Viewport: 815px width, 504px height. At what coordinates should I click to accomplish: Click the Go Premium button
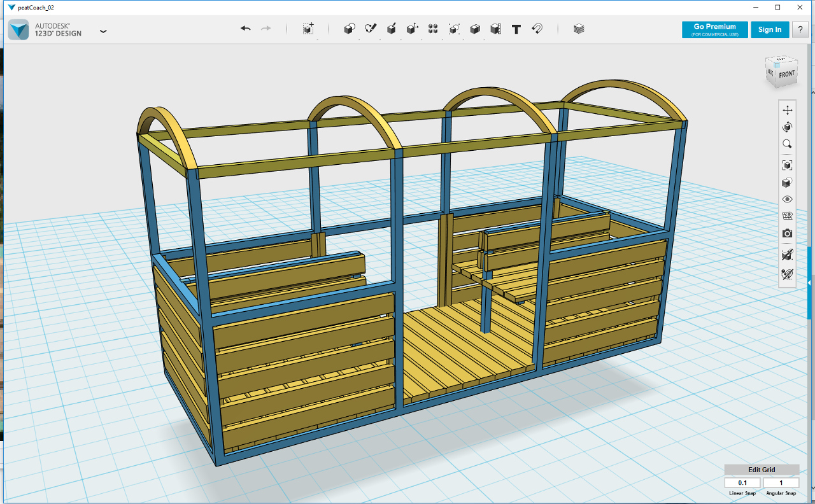[x=715, y=29]
